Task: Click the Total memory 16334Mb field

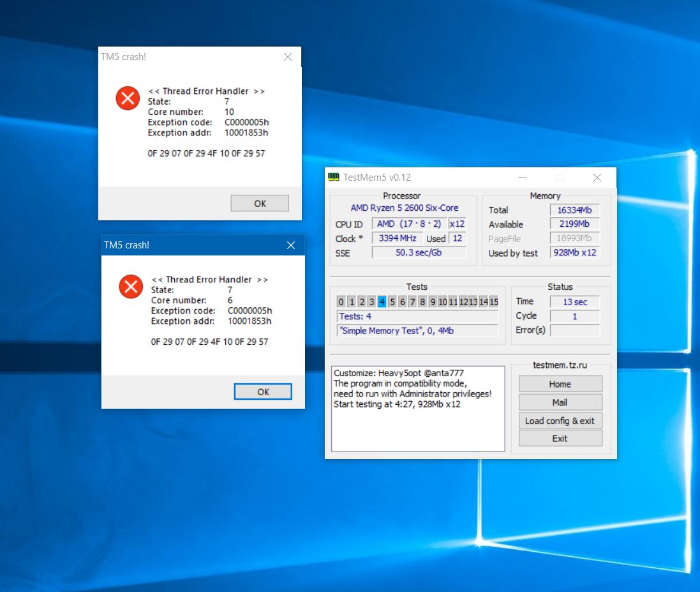Action: point(574,210)
